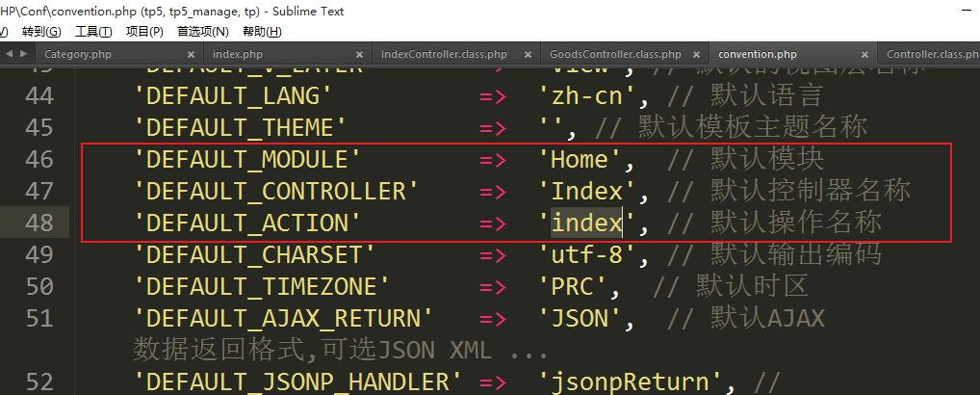Close the GoodsController.class.php tab
This screenshot has height=395, width=980.
pyautogui.click(x=697, y=55)
